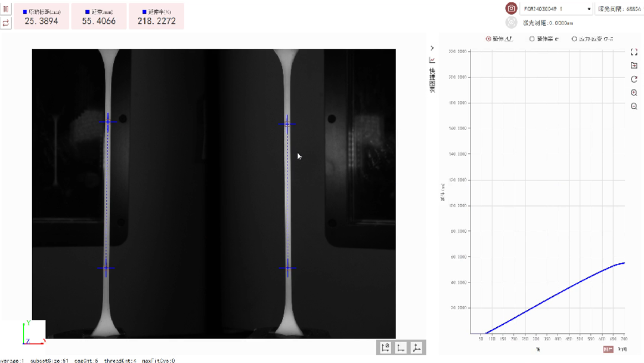Select the elongation rate ε radio button
The height and width of the screenshot is (363, 644).
pos(532,39)
